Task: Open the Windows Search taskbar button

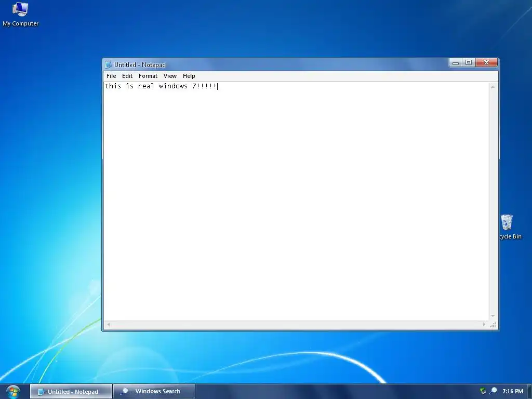Action: [x=154, y=391]
